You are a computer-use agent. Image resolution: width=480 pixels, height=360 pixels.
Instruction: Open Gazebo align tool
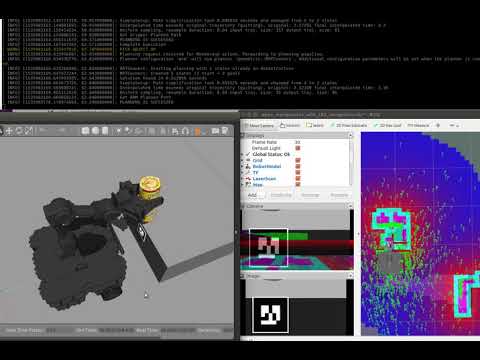pos(175,131)
